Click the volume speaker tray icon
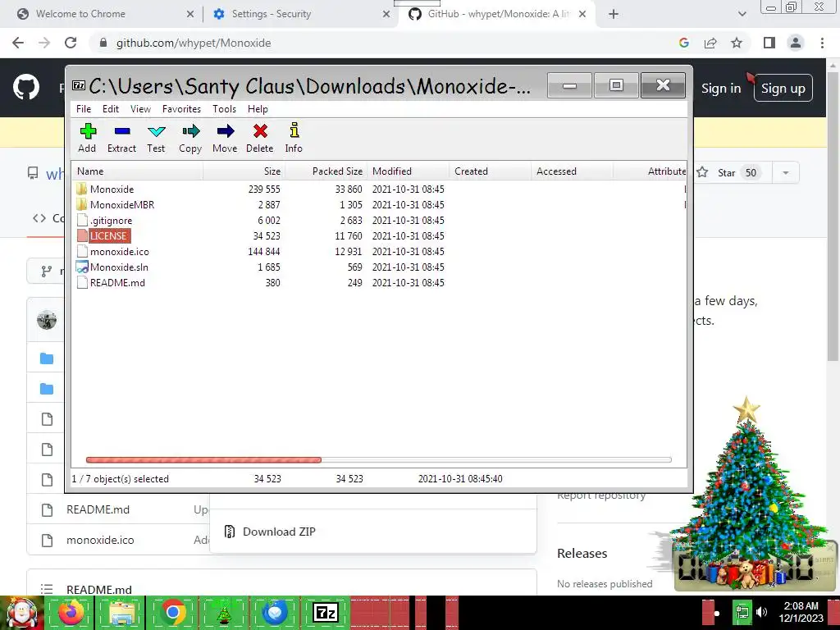Screen dimensions: 840x630 click(x=760, y=612)
